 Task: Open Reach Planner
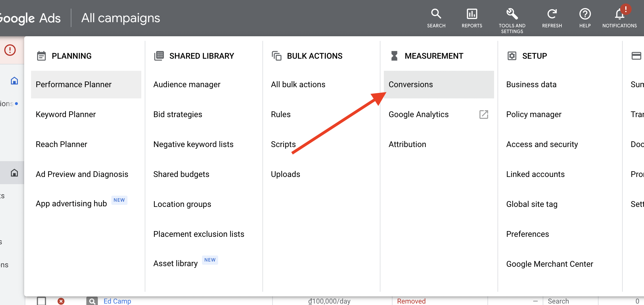(x=61, y=144)
